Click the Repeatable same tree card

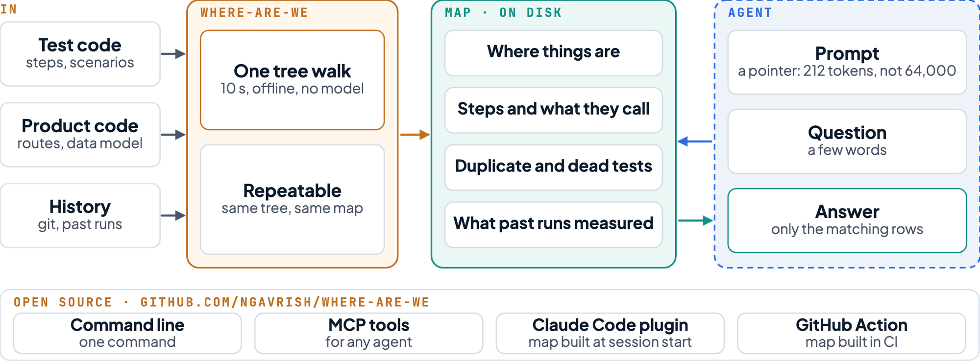point(292,199)
